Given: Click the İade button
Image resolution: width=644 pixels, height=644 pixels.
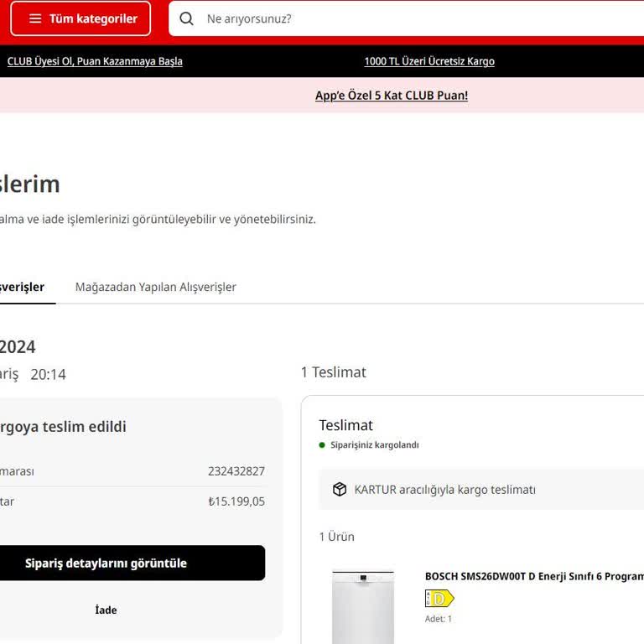Looking at the screenshot, I should [106, 610].
